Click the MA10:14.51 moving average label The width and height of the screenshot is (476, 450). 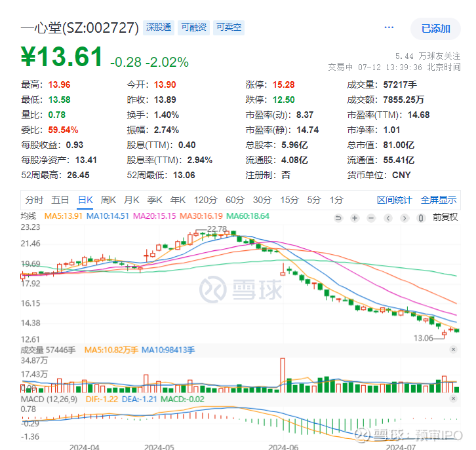[108, 216]
